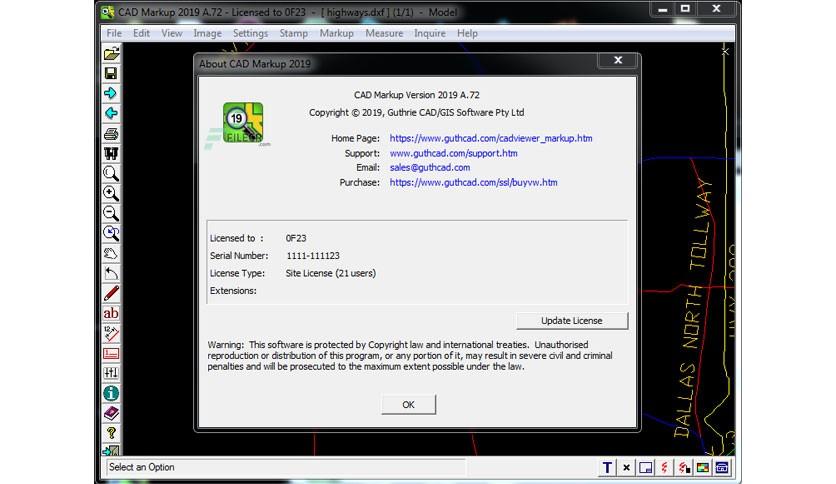Image resolution: width=836 pixels, height=484 pixels.
Task: Click the zoom out magnifier with minus
Action: 111,213
